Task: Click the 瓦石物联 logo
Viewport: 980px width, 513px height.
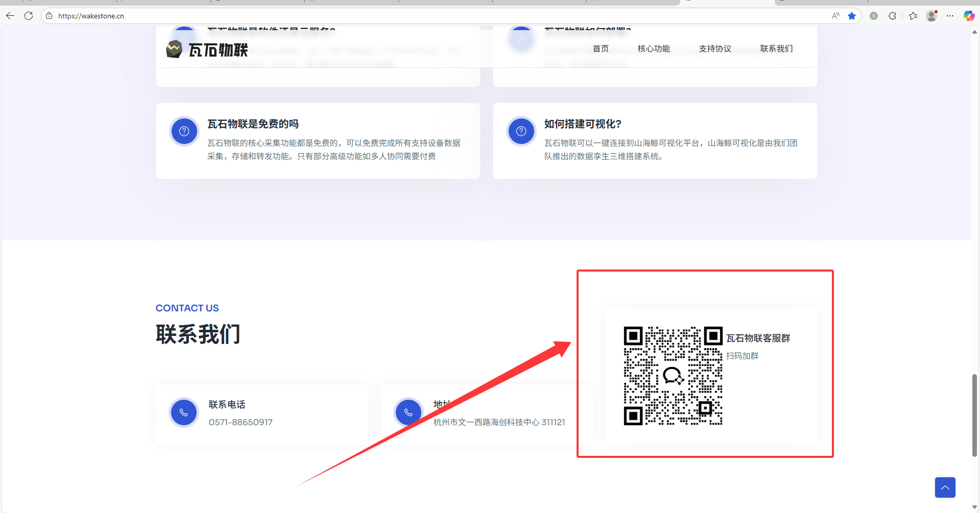Action: (x=207, y=50)
